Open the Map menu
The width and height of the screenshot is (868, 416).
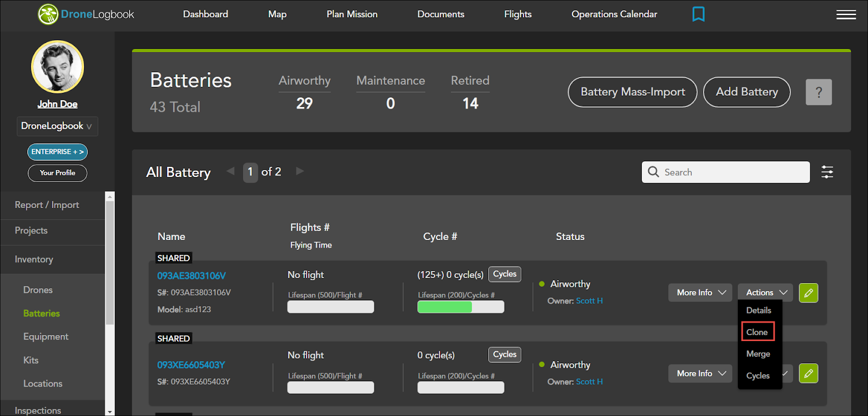pyautogui.click(x=277, y=14)
